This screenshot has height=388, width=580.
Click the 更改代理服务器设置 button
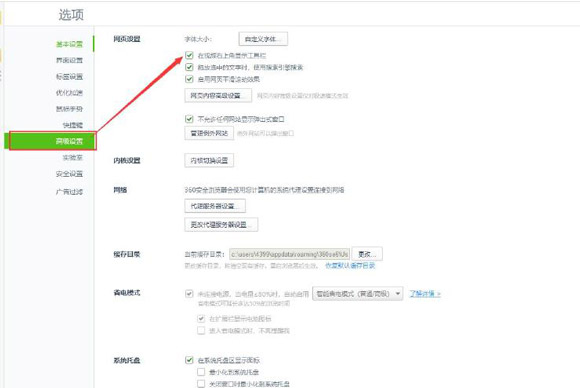[221, 225]
